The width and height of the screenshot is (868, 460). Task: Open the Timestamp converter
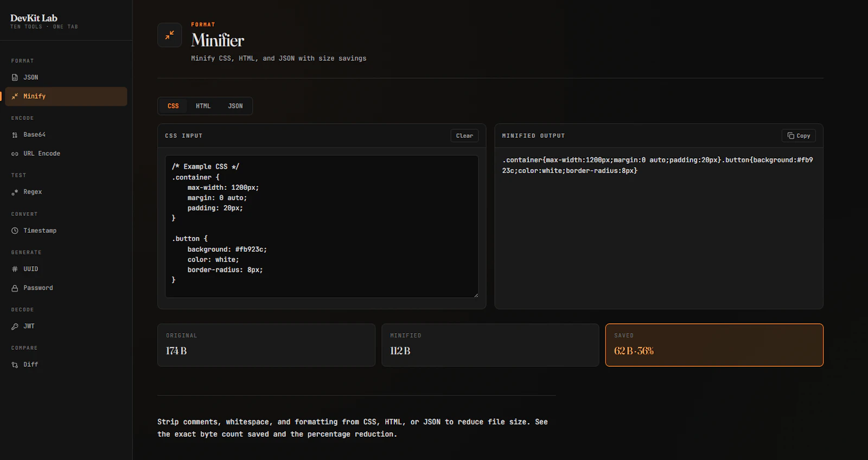[x=66, y=231]
